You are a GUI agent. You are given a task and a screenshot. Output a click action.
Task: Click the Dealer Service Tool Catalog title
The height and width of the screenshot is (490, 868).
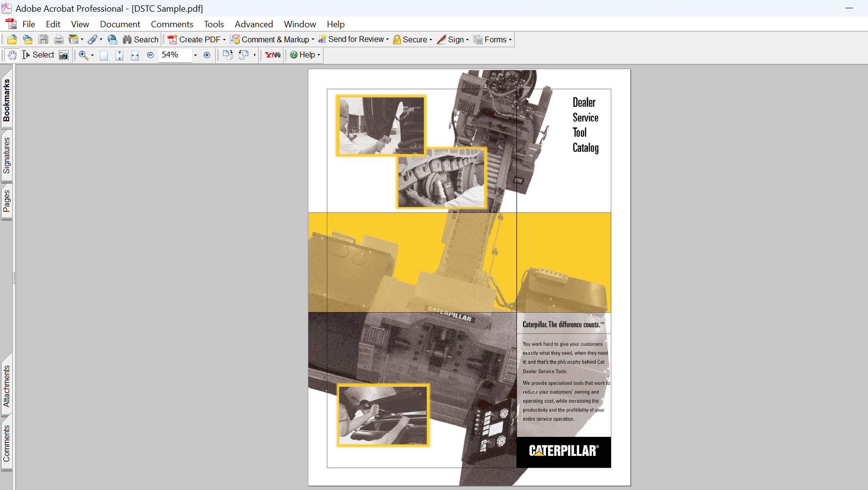(x=585, y=125)
